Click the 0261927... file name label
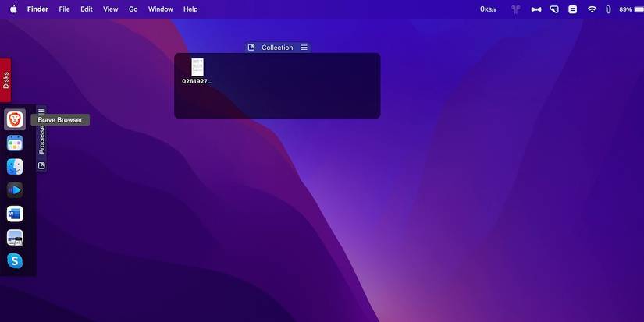The image size is (644, 322). (x=197, y=81)
